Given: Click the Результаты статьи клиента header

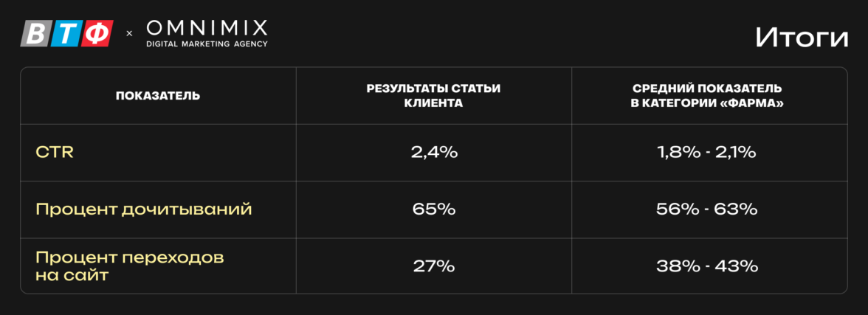Looking at the screenshot, I should point(433,96).
